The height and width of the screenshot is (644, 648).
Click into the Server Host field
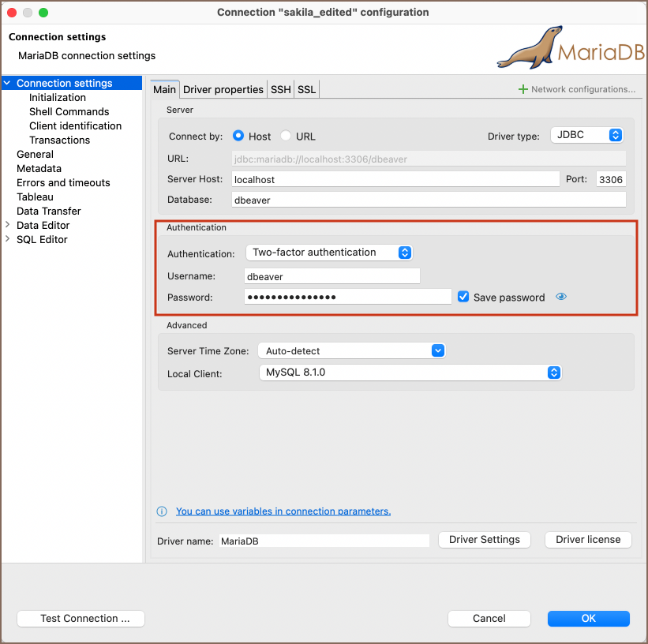click(395, 179)
